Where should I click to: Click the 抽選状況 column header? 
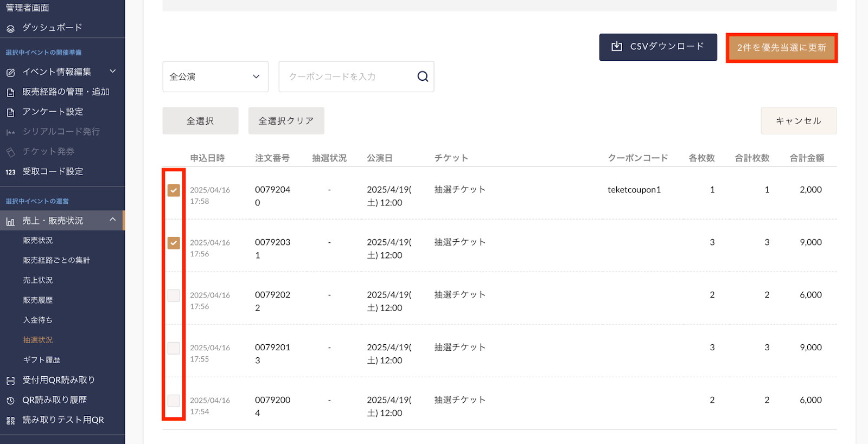click(x=329, y=158)
